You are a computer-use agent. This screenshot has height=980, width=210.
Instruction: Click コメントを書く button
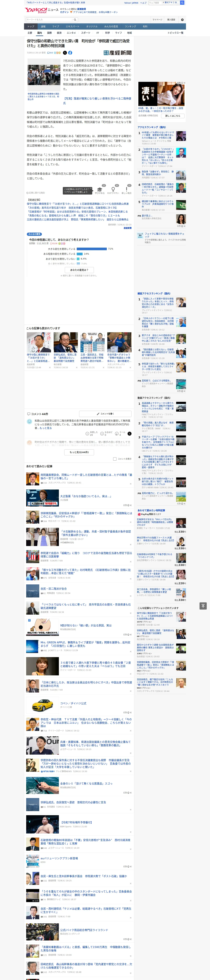tap(105, 414)
